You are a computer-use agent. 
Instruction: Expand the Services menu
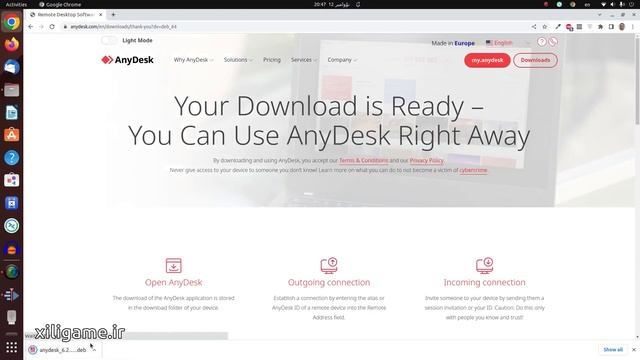pyautogui.click(x=304, y=60)
